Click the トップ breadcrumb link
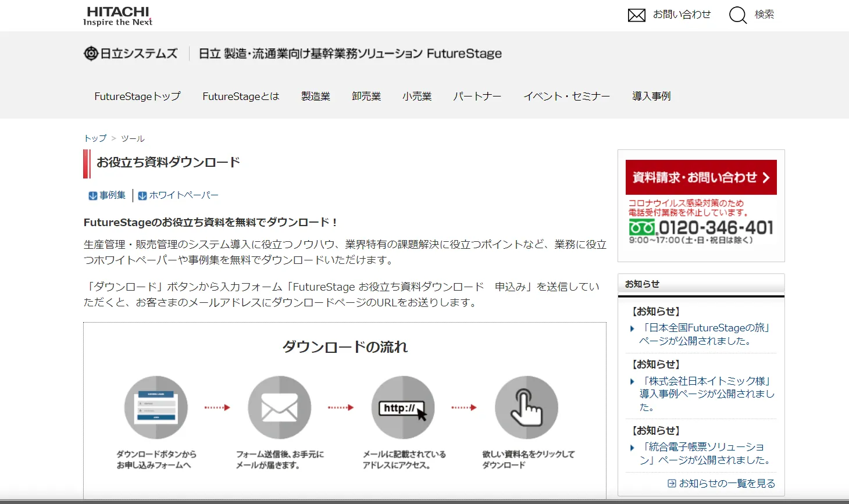 (95, 138)
